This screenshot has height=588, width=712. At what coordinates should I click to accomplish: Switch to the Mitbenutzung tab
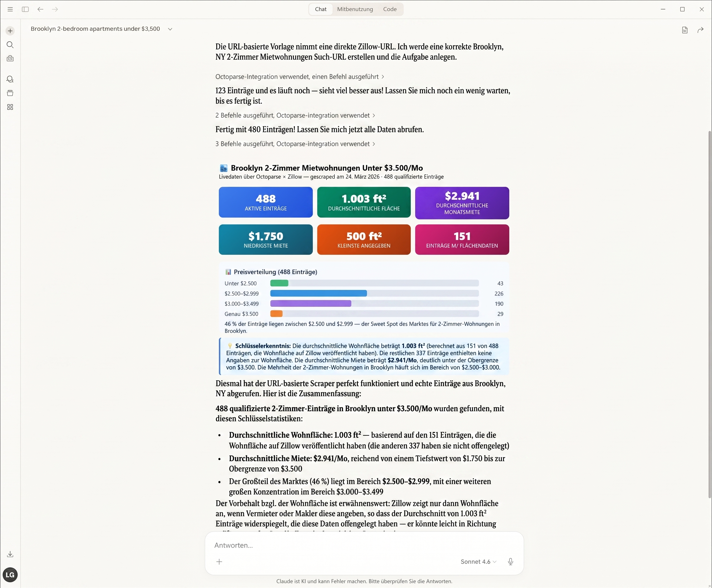[x=355, y=9]
